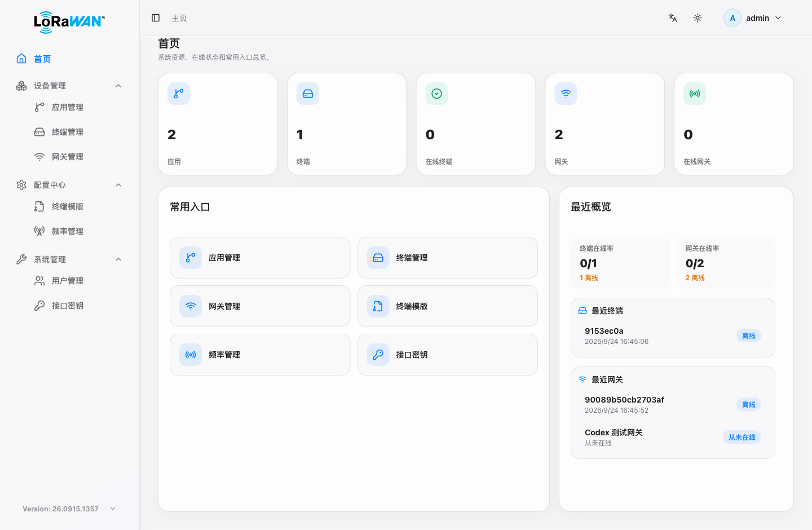
Task: Go to 首页 in the sidebar
Action: coord(69,59)
